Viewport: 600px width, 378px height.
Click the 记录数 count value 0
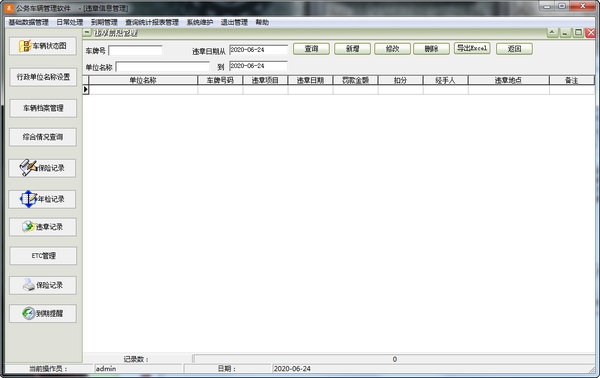pyautogui.click(x=395, y=359)
